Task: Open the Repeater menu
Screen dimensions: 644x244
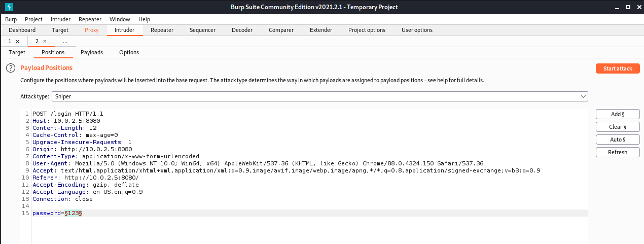Action: point(90,19)
